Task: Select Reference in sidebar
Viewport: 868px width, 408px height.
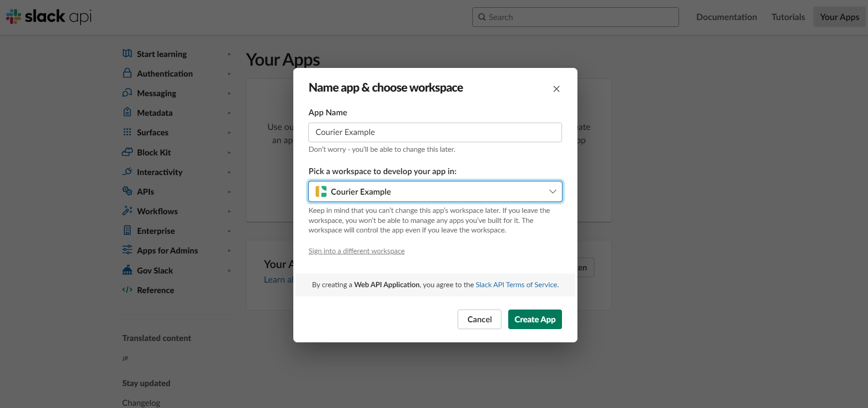Action: coord(155,290)
